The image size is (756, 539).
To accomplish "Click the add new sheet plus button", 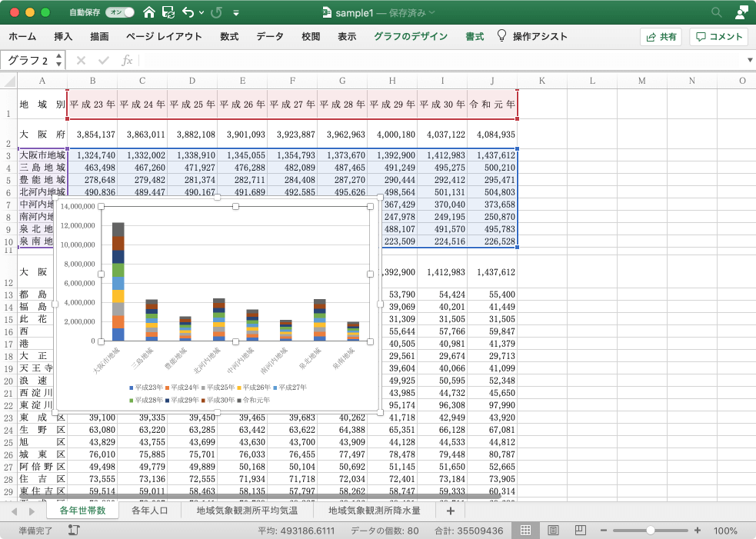I will [x=450, y=510].
